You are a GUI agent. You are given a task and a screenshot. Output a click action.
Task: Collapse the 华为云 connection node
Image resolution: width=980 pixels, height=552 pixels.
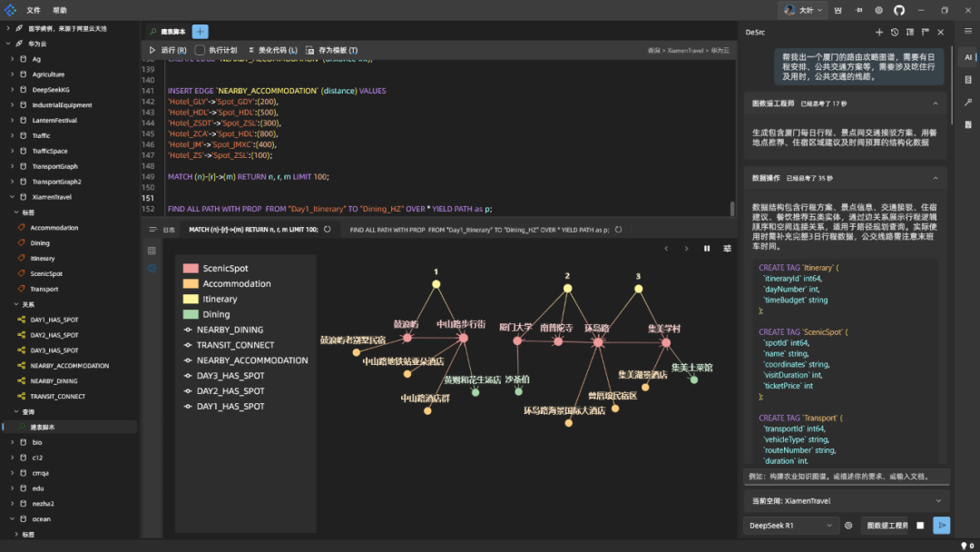coord(8,44)
